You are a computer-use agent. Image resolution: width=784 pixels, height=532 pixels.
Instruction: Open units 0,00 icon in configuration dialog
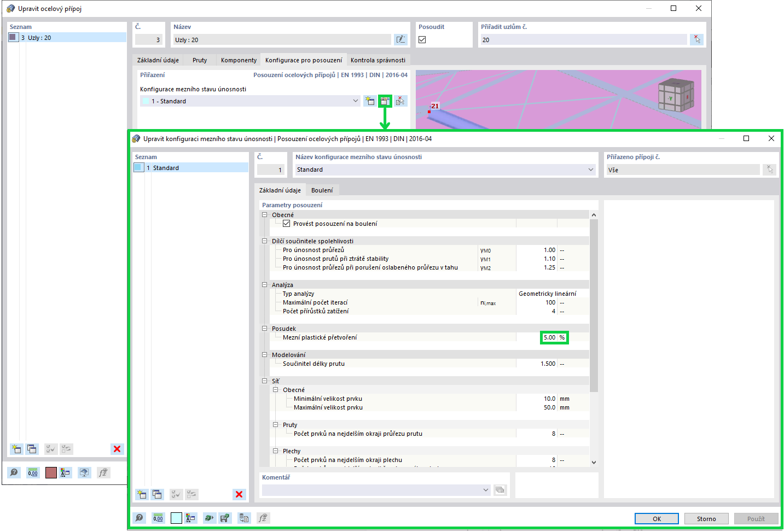click(158, 518)
